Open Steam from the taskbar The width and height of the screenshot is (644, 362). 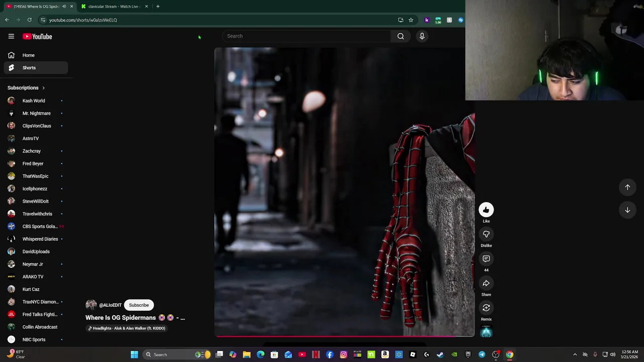440,354
